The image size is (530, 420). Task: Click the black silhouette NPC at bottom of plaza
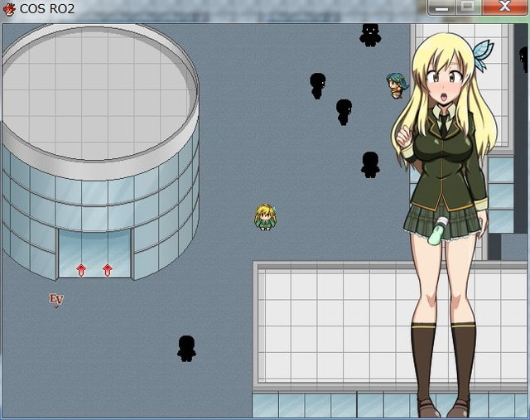coord(186,349)
